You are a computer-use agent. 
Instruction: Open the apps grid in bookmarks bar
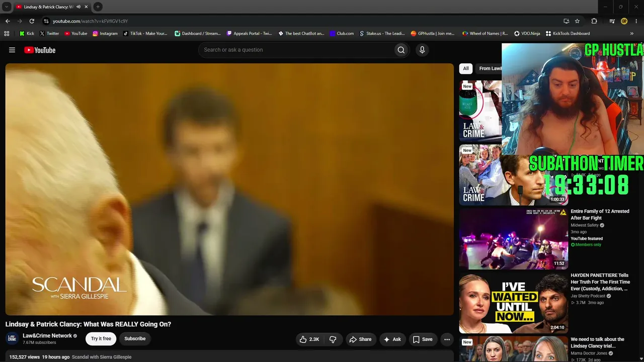[x=7, y=34]
